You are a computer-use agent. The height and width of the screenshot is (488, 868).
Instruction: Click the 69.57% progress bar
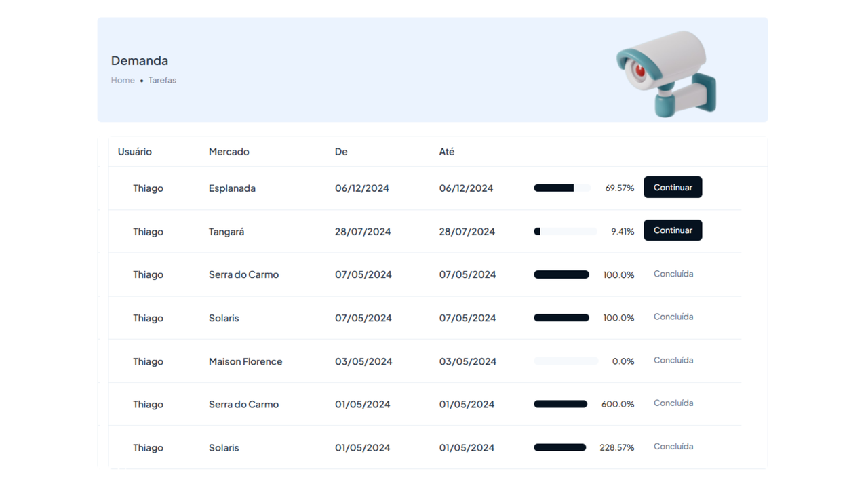point(562,188)
